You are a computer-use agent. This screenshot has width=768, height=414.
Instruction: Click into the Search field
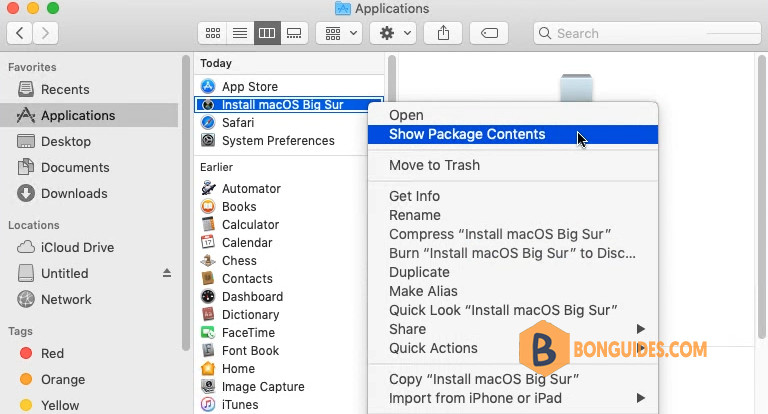tap(647, 33)
